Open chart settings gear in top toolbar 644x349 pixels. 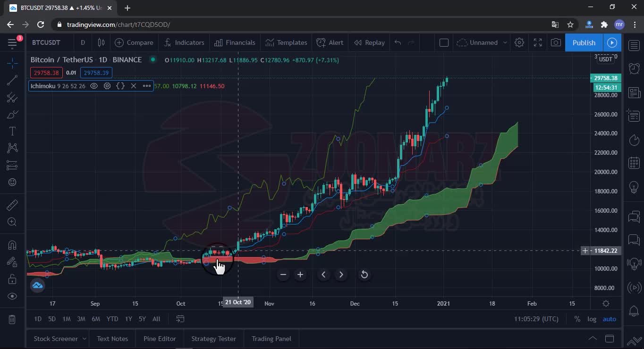tap(519, 42)
